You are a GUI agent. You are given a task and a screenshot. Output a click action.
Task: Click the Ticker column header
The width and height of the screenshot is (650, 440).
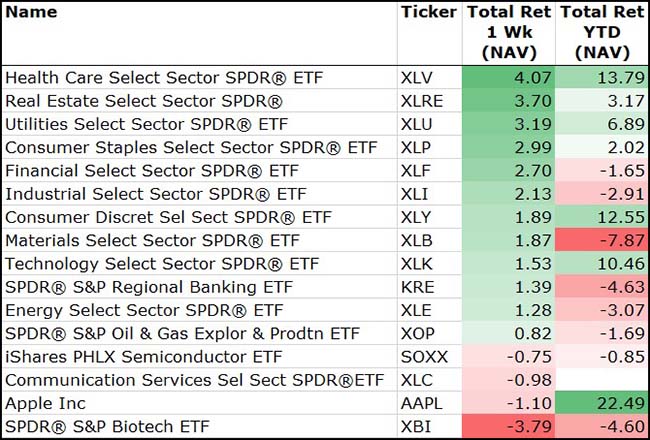tap(428, 13)
